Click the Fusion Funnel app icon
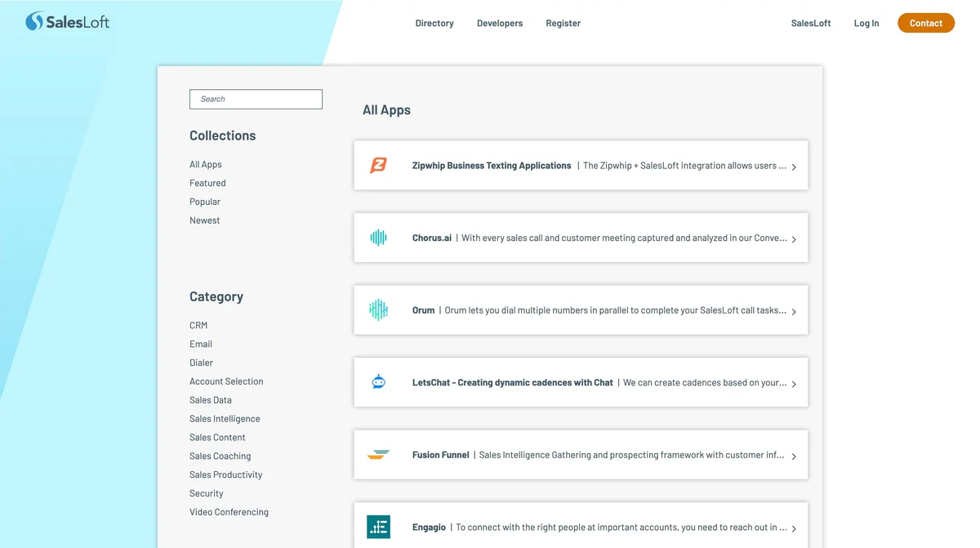The image size is (980, 548). coord(378,454)
